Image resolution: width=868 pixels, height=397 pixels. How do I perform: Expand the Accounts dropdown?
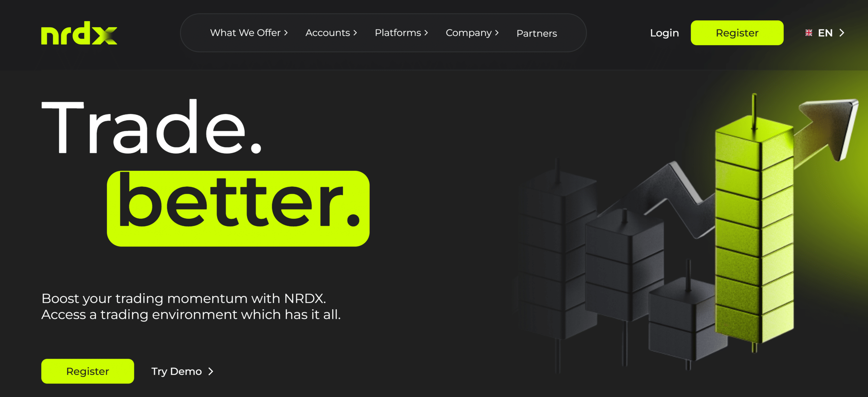328,33
